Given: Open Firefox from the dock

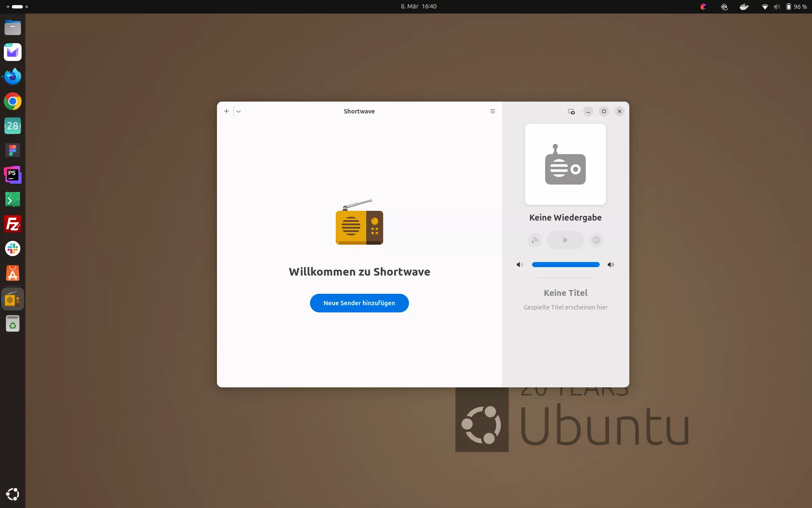Looking at the screenshot, I should (x=13, y=77).
